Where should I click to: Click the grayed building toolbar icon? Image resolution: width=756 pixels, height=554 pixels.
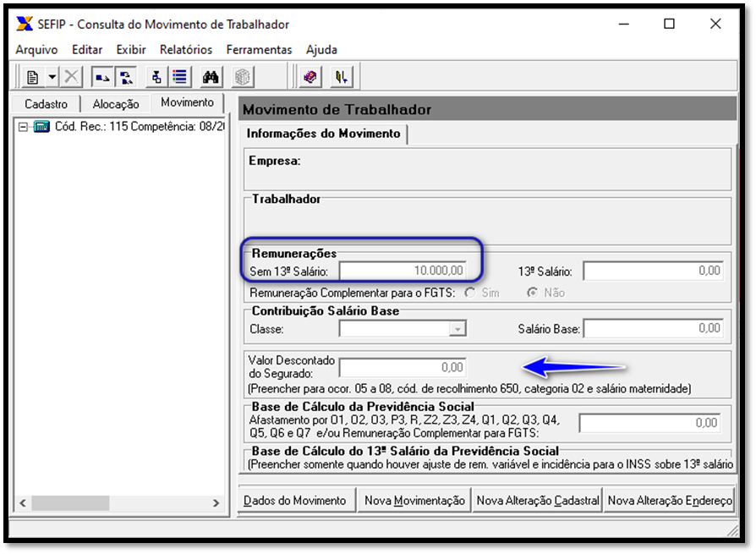pyautogui.click(x=243, y=77)
